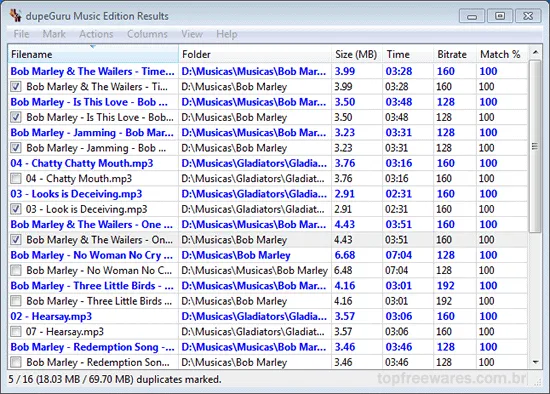550x394 pixels.
Task: Select reference row '02 - Hearsay.mp3'
Action: (x=268, y=316)
